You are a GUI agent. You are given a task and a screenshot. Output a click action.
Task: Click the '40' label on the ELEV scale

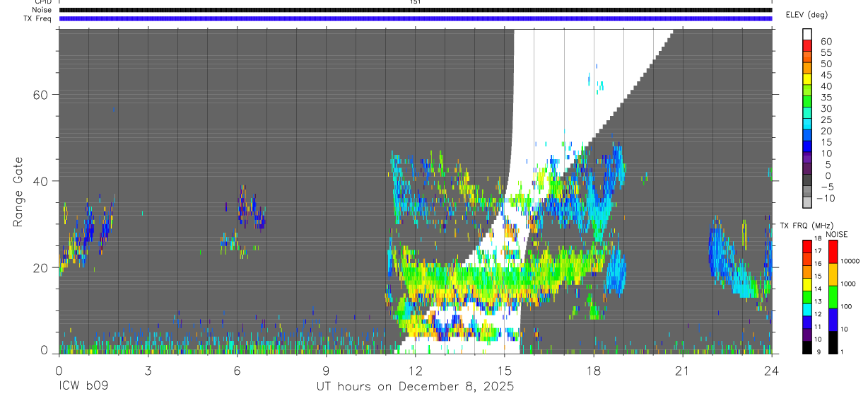point(826,86)
